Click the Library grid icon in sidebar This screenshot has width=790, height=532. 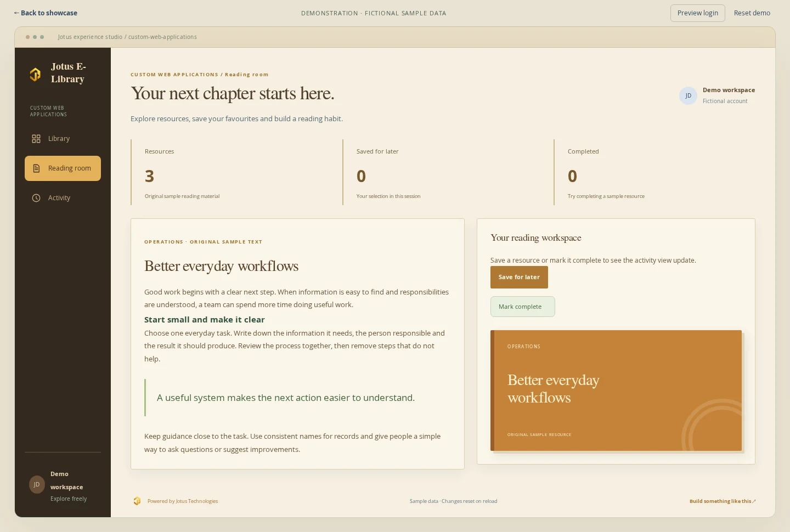[x=36, y=139]
